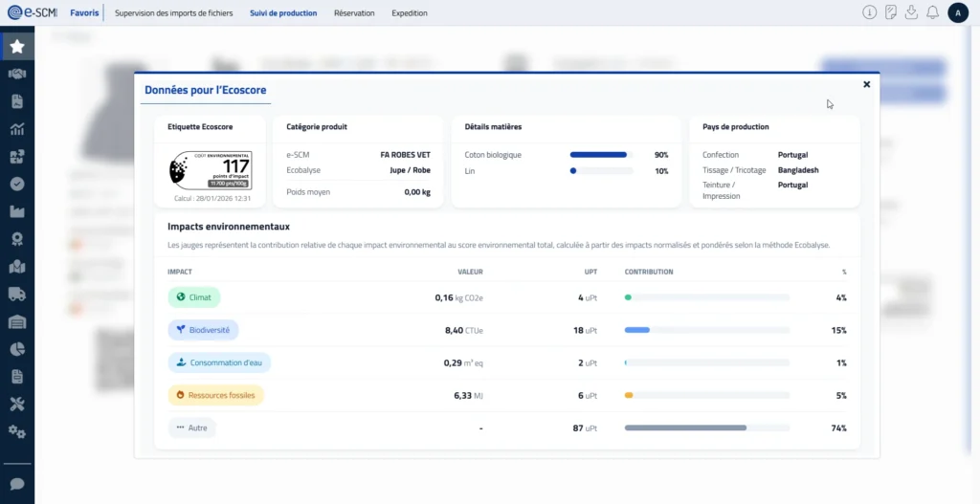Open the notifications bell
This screenshot has width=980, height=504.
coord(932,12)
